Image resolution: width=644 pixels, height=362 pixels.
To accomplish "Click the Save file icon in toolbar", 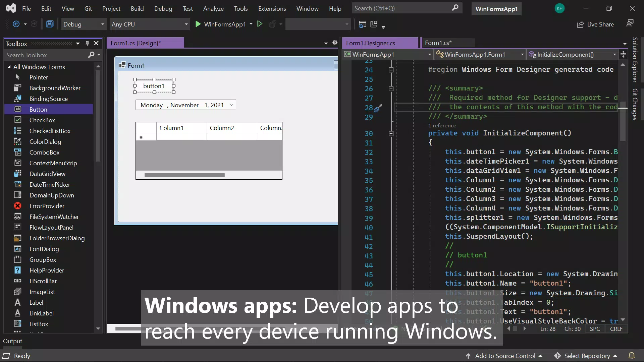I will coord(50,24).
